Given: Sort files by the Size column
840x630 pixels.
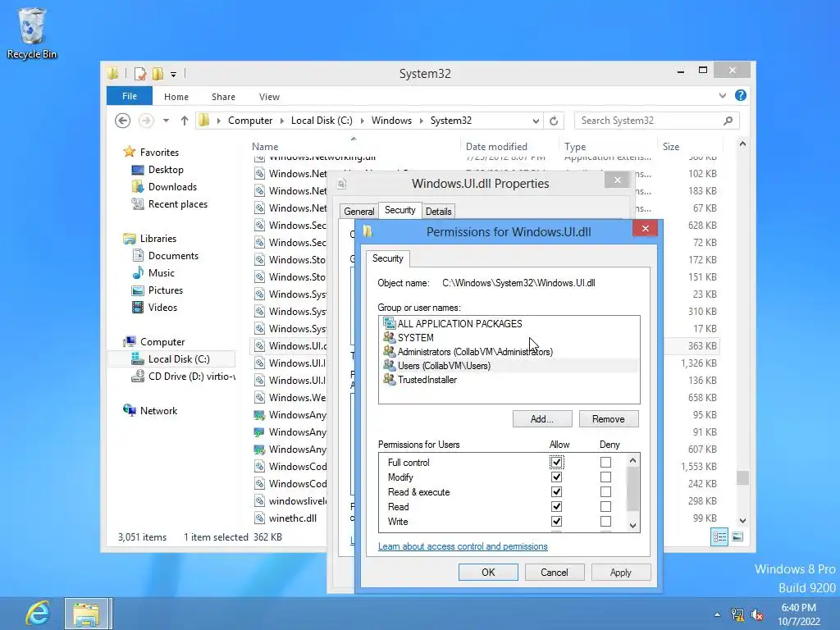Looking at the screenshot, I should (x=689, y=146).
